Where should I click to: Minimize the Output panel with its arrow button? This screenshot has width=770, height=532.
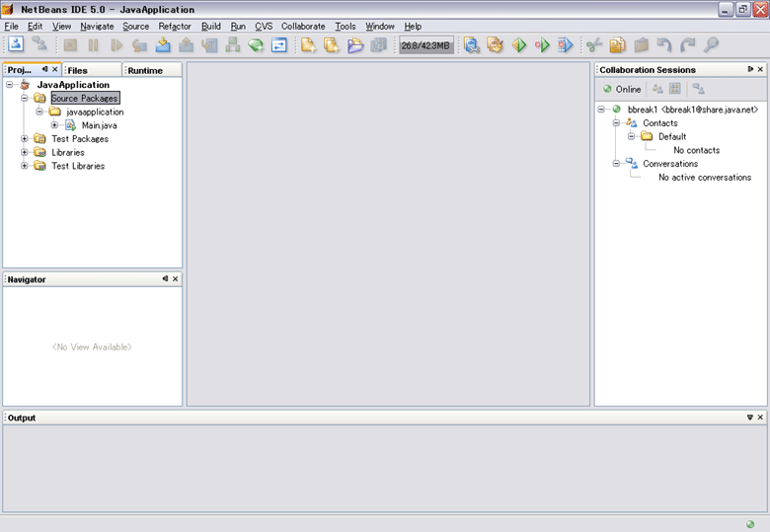click(x=750, y=418)
